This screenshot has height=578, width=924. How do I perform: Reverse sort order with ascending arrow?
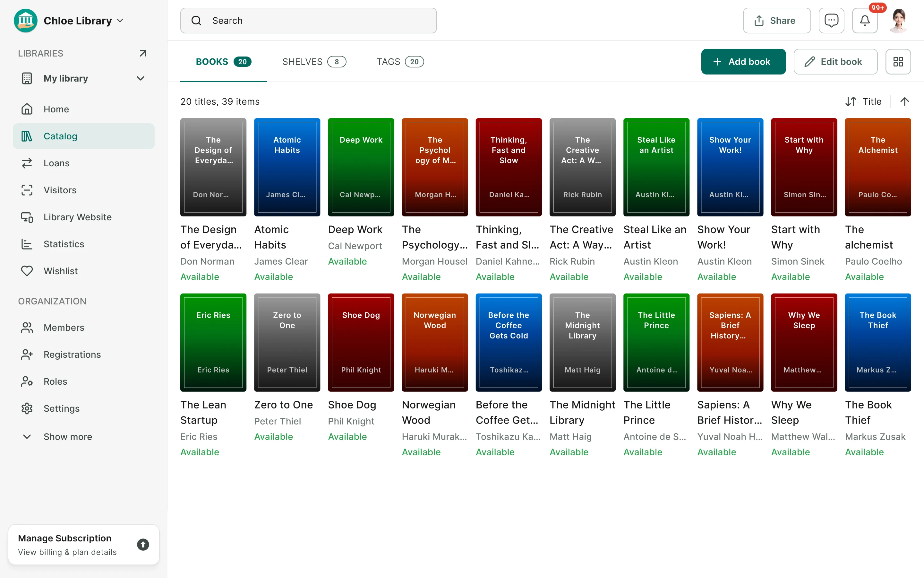click(x=904, y=101)
